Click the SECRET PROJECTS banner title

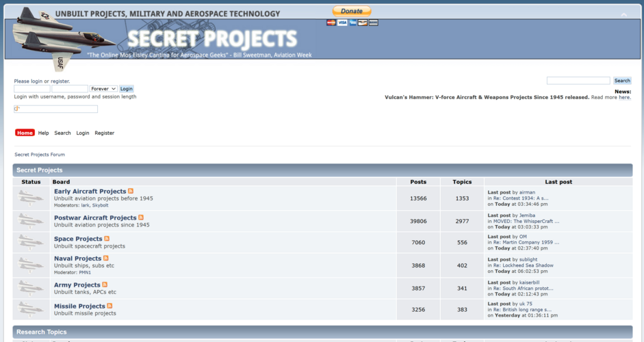point(212,39)
